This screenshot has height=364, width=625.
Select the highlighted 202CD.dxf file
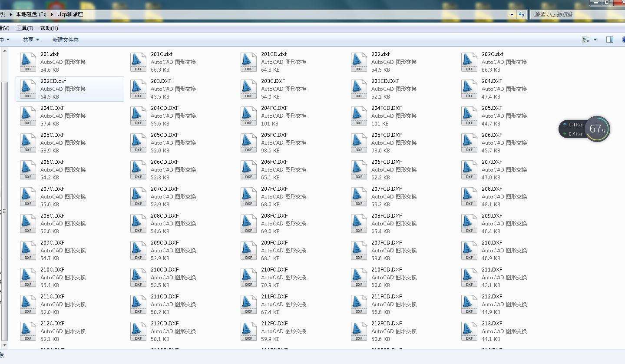70,89
